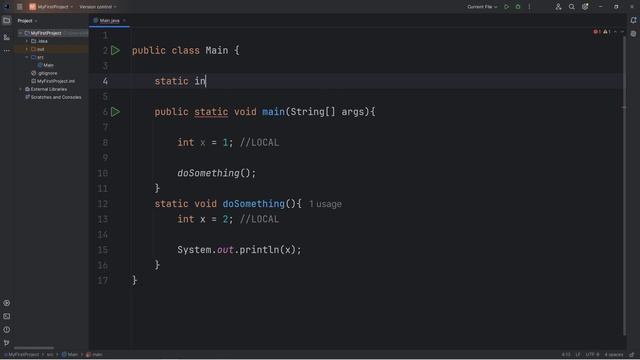Open the Database tool window icon
Viewport: 640px width, 360px height.
coord(633,34)
